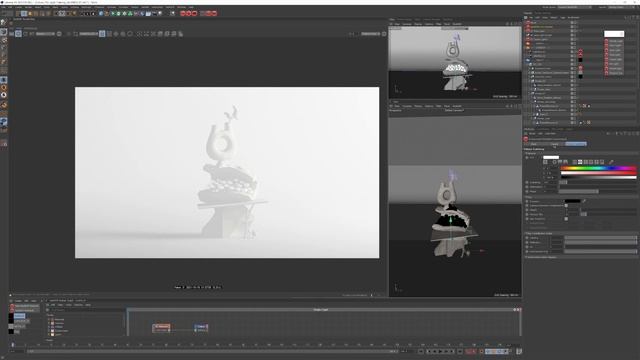Open the File menu in main menu bar

click(4, 7)
